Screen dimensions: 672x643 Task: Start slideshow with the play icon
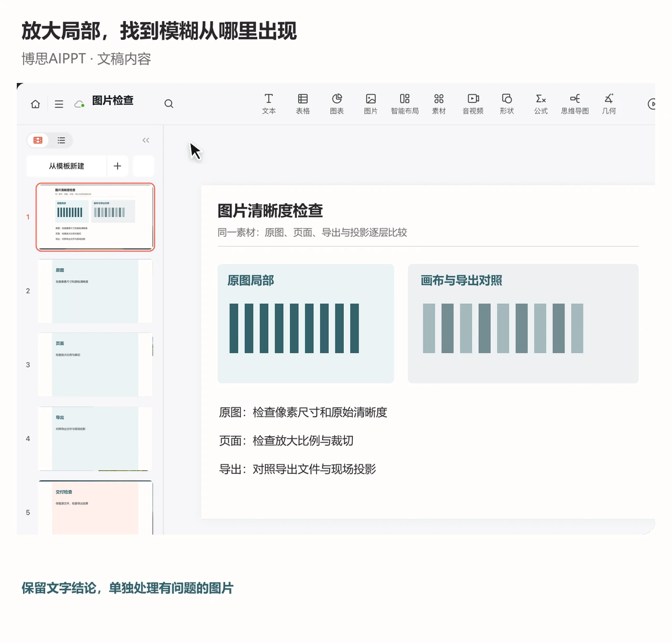(x=652, y=104)
